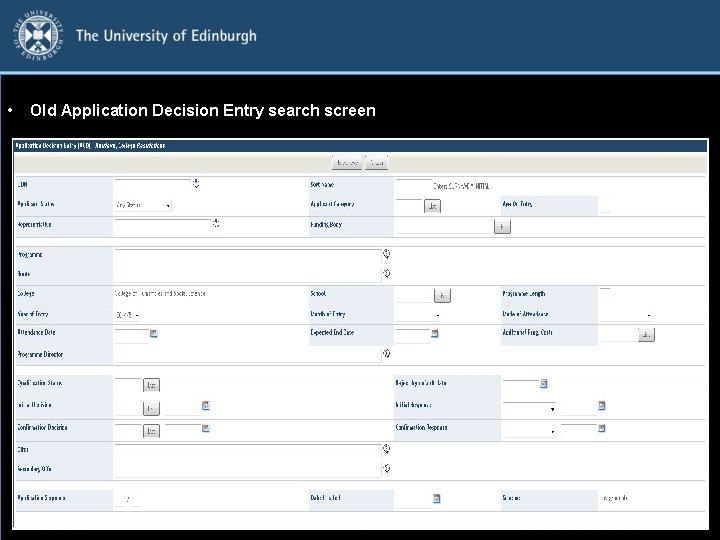Viewport: 720px width, 540px height.
Task: Click the lookup icon beside the Programme field
Action: pyautogui.click(x=387, y=254)
